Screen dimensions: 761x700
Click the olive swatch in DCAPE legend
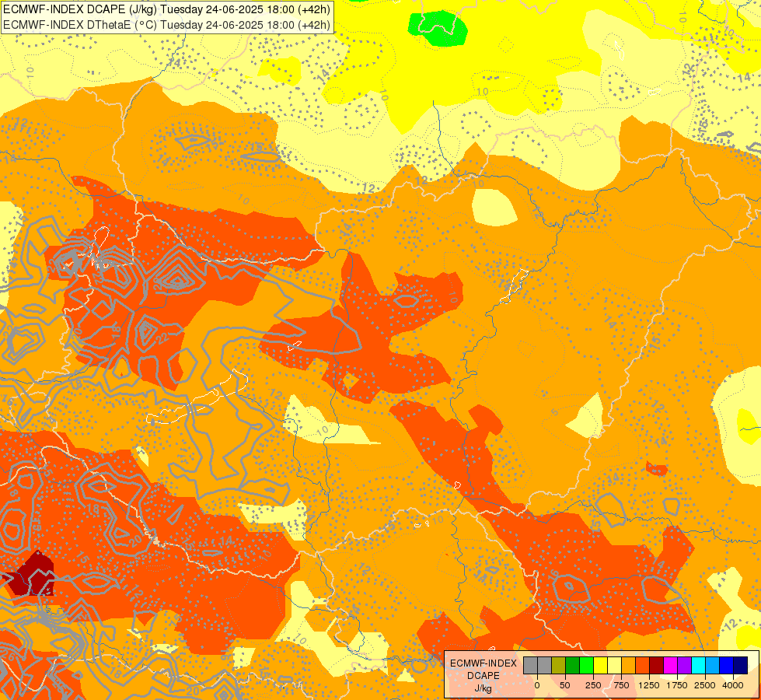(x=559, y=665)
